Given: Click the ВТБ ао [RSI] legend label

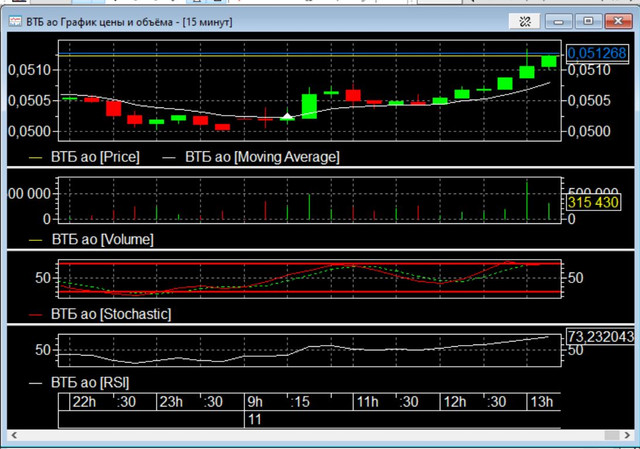Looking at the screenshot, I should tap(90, 382).
